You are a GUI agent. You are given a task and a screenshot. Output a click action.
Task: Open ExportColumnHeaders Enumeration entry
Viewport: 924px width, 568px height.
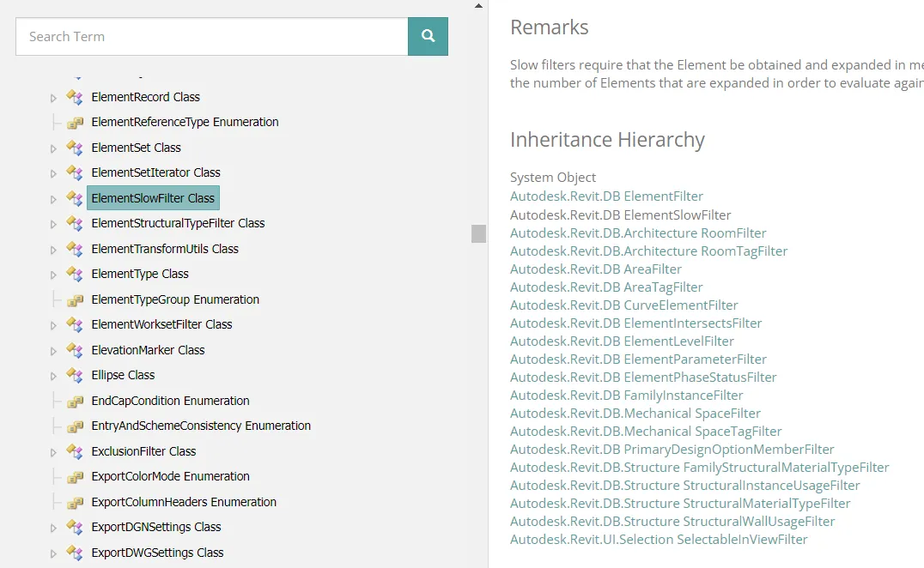184,502
